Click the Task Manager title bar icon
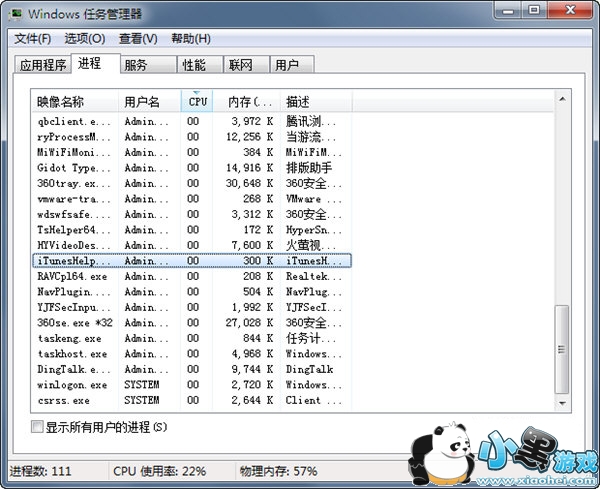 (x=15, y=14)
